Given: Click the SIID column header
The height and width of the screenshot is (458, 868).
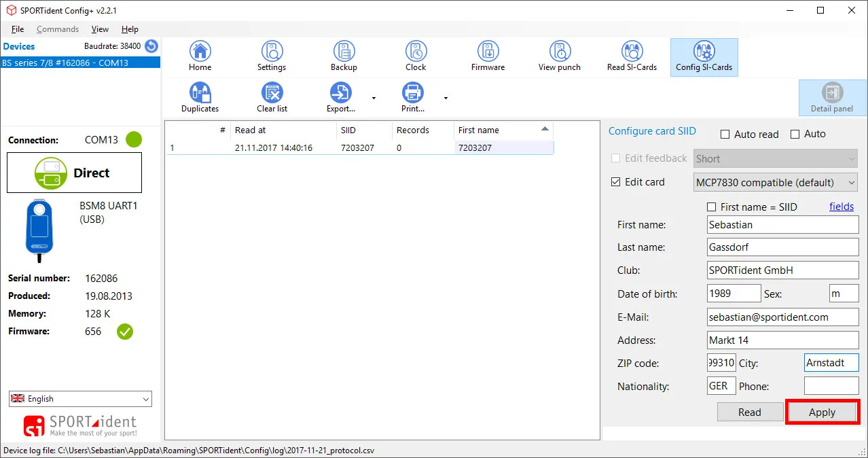Looking at the screenshot, I should (364, 130).
